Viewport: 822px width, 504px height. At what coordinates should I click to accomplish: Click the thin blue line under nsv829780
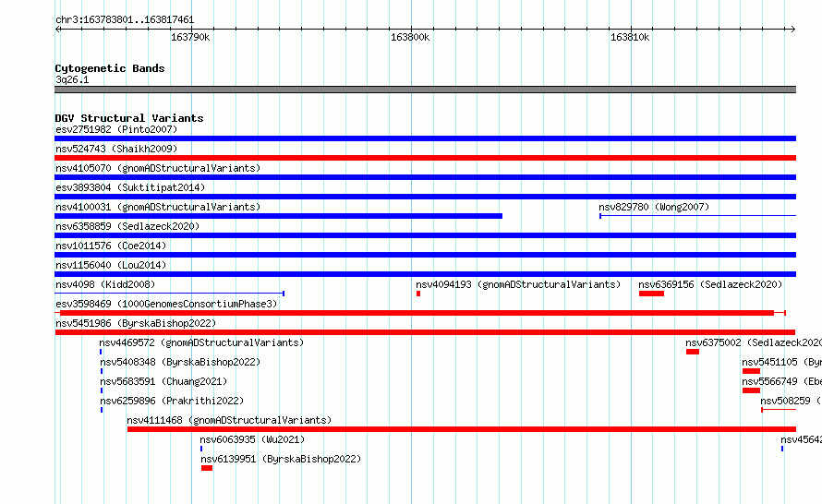click(x=697, y=216)
